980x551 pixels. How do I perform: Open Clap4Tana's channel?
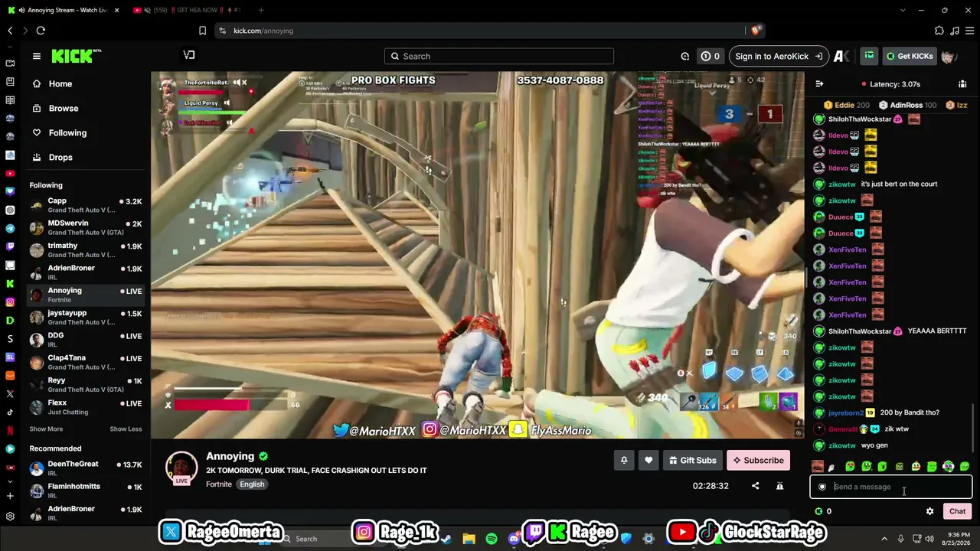(x=85, y=362)
